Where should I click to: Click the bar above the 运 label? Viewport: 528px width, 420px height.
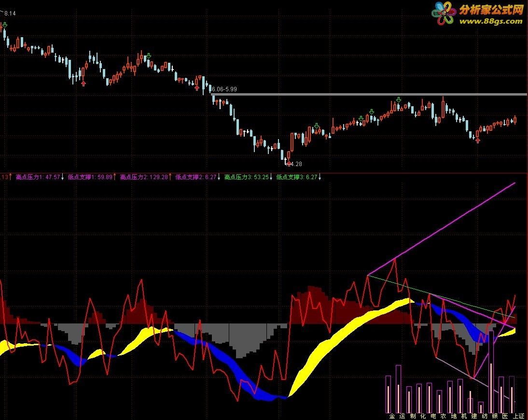398,389
